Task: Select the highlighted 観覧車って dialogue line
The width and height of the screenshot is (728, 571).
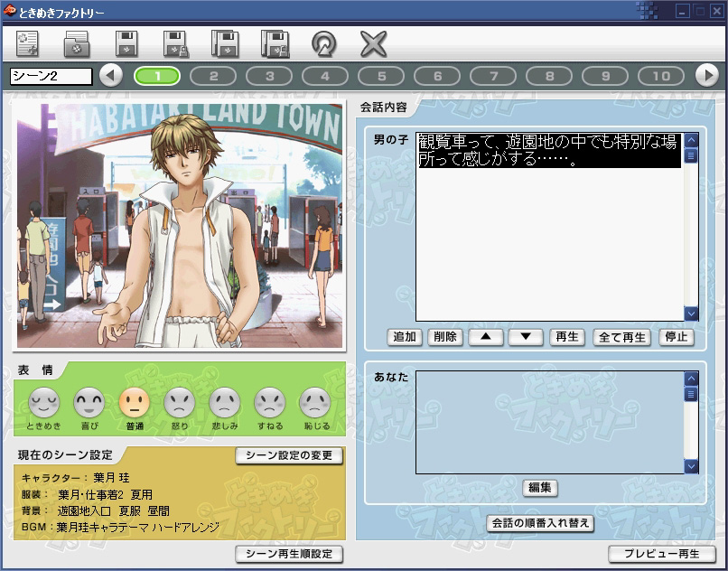Action: coord(549,150)
